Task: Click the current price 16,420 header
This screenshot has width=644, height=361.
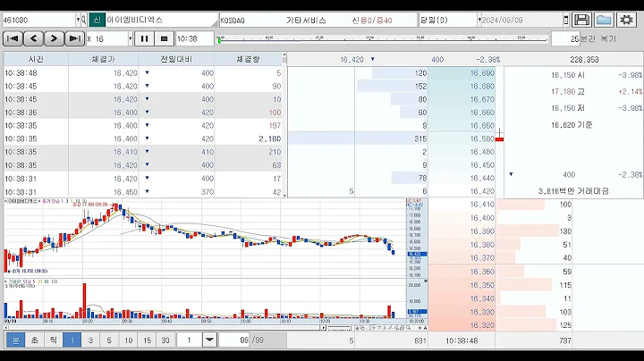Action: [352, 60]
